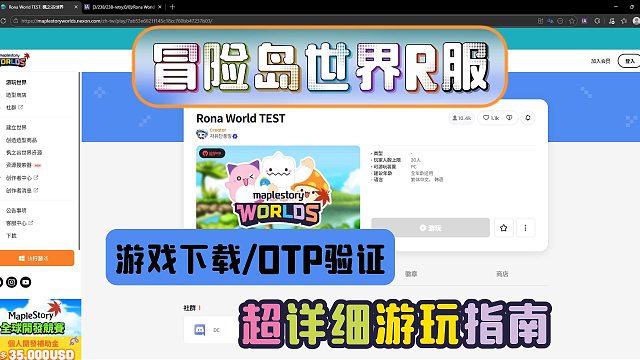Open 下载 in the sidebar
Screen dimensions: 640x360
click(11, 236)
